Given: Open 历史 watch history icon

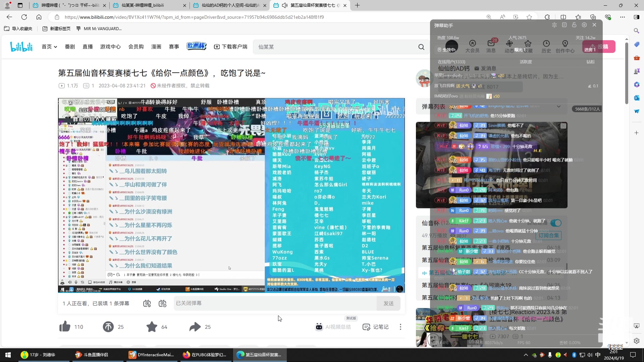Looking at the screenshot, I should tap(546, 46).
